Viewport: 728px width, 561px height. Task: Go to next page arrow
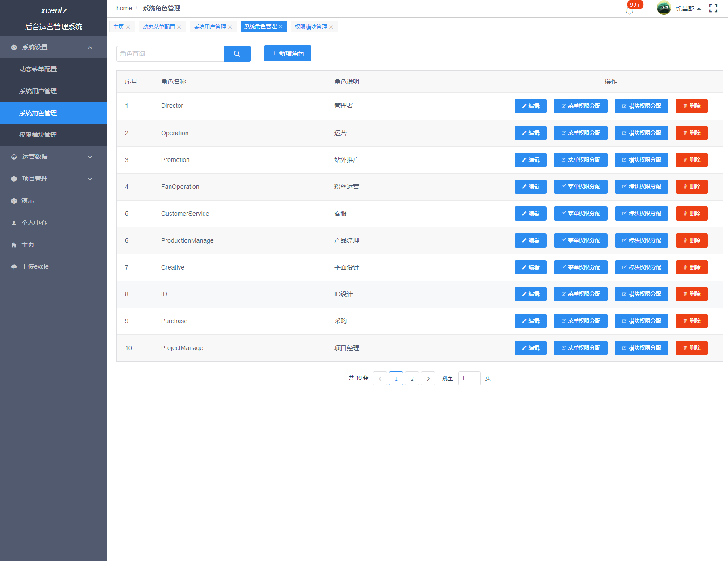[428, 378]
